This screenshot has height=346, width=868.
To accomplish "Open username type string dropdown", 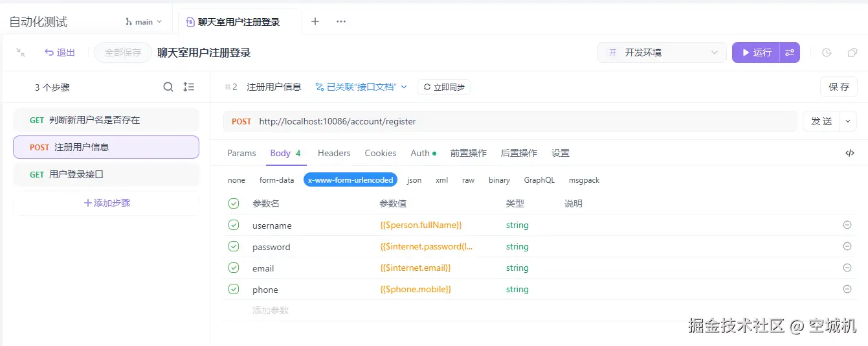I will [517, 225].
